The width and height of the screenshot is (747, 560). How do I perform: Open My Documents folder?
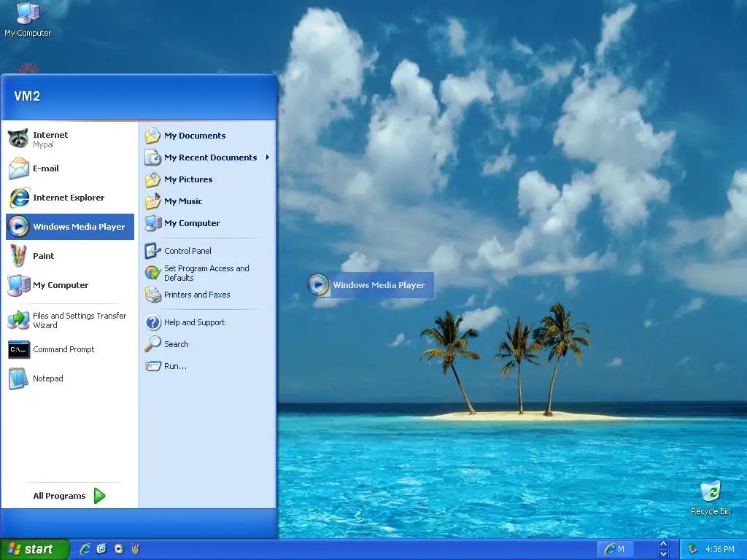207,136
